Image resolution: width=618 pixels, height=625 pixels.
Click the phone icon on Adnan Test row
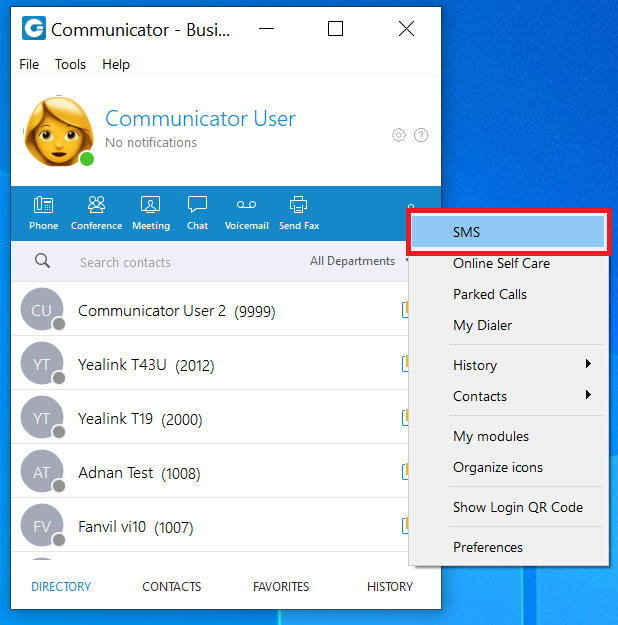(x=405, y=472)
